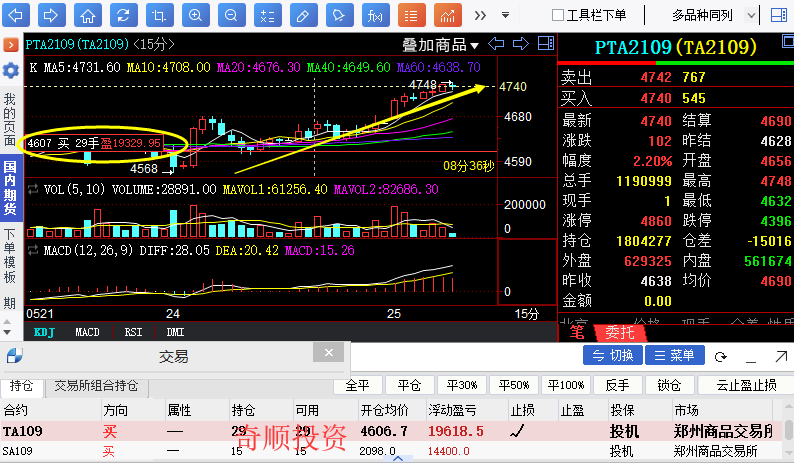Select the KDJ indicator tab
This screenshot has width=794, height=463.
(44, 332)
